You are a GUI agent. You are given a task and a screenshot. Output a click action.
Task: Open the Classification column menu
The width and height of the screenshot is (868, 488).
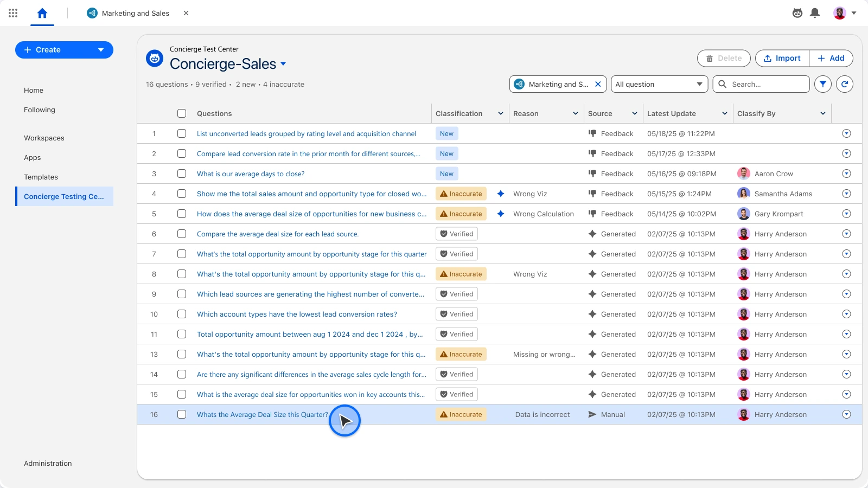pyautogui.click(x=501, y=113)
